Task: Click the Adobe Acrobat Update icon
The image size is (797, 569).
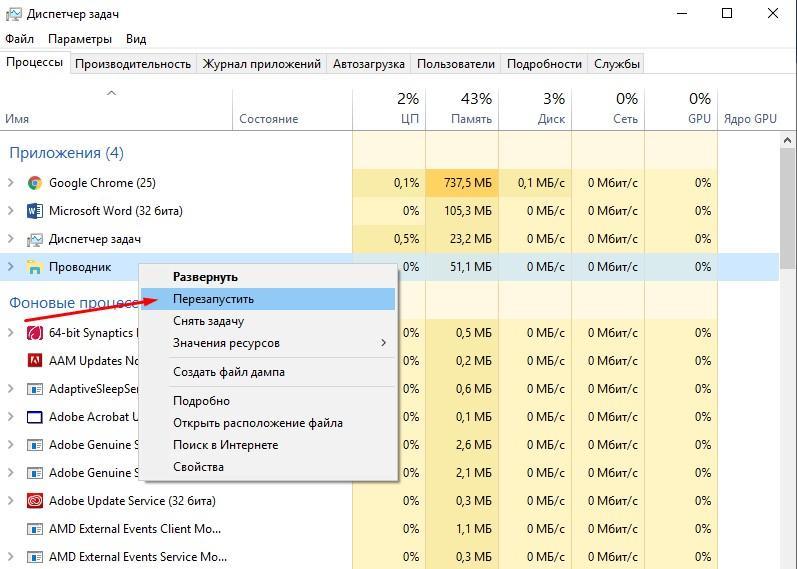Action: coord(35,417)
